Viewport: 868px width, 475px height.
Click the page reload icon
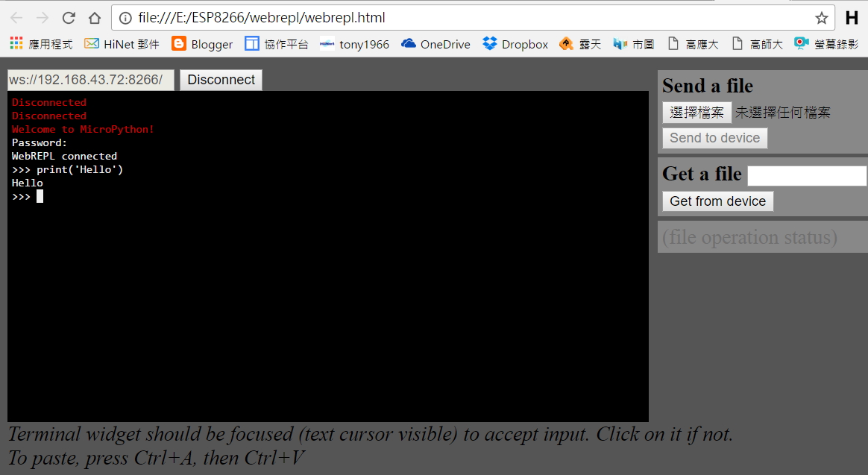67,17
